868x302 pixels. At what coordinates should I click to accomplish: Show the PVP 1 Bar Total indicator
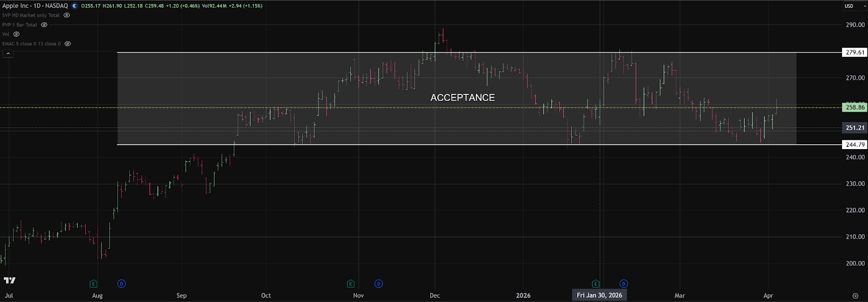[x=44, y=25]
